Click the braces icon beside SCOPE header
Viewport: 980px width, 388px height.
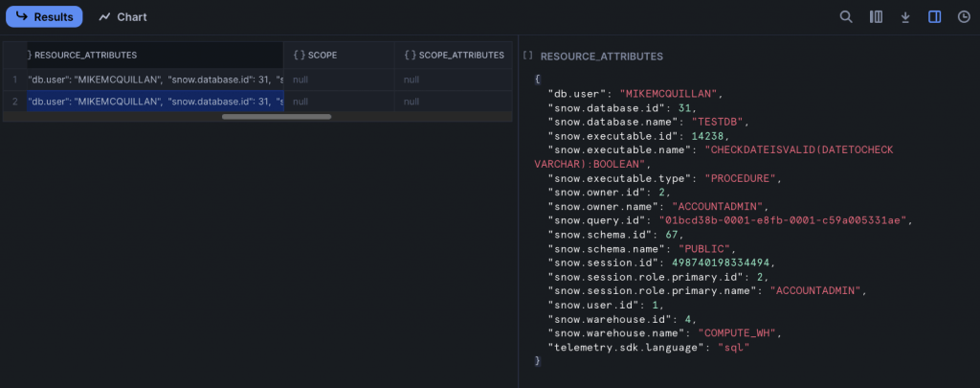click(300, 56)
